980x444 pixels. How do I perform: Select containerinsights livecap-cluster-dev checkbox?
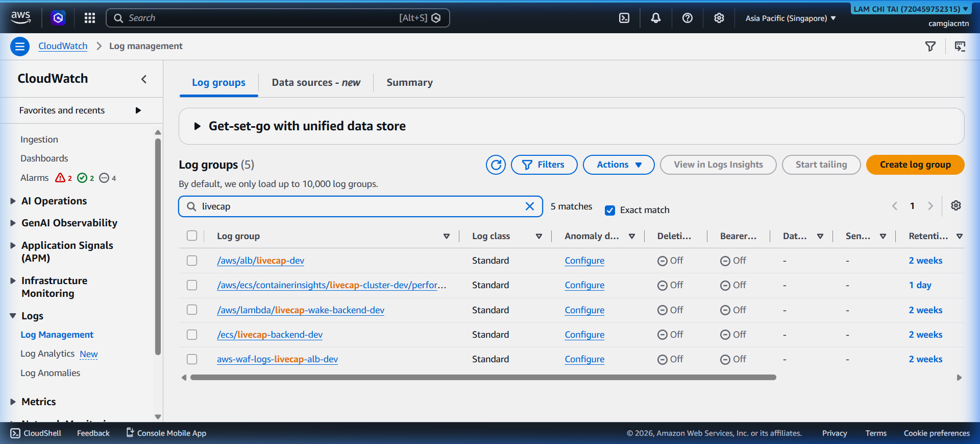[x=192, y=285]
